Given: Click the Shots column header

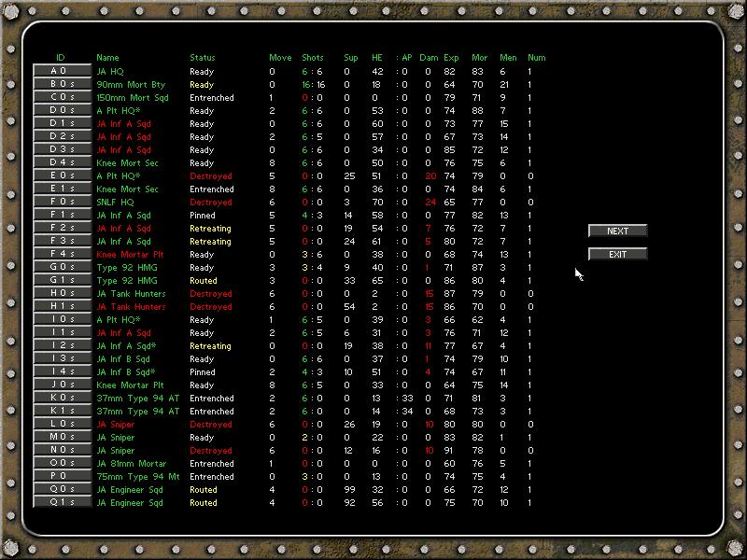Looking at the screenshot, I should pyautogui.click(x=313, y=58).
